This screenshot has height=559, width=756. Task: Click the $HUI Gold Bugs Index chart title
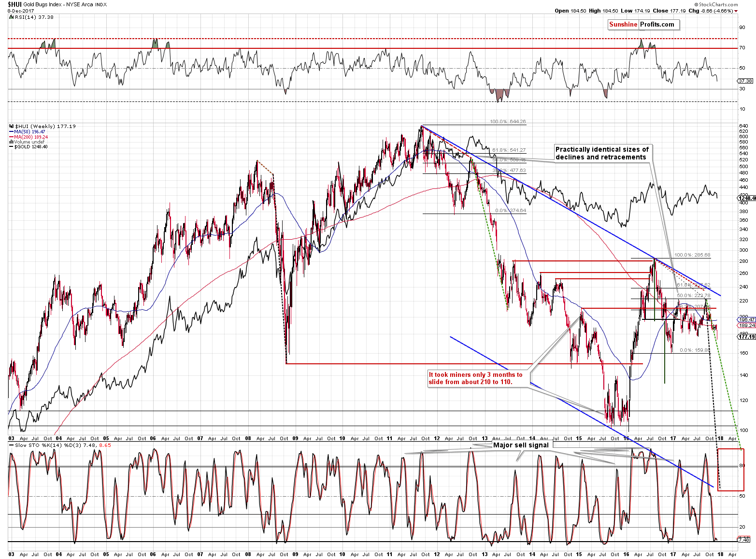coord(57,4)
